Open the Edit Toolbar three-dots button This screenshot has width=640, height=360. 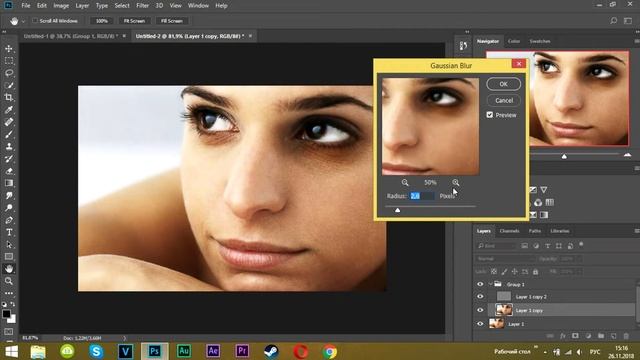[x=9, y=293]
